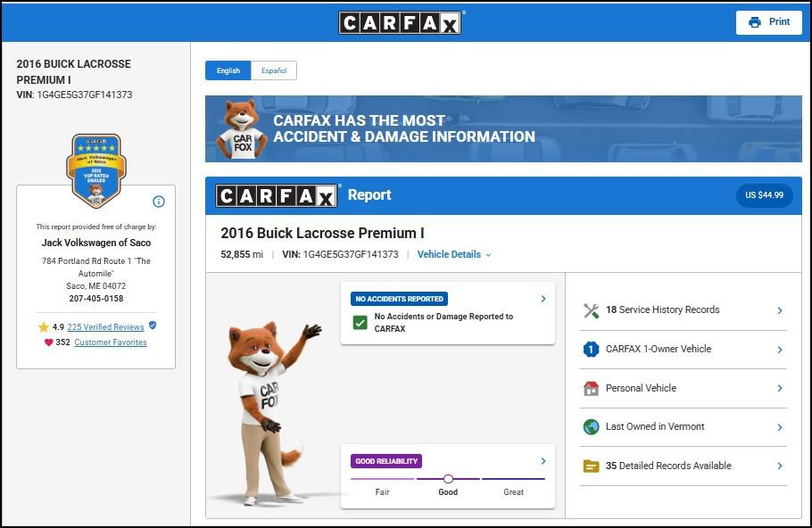Image resolution: width=812 pixels, height=528 pixels.
Task: Open 225 Verified Reviews link
Action: coord(105,327)
